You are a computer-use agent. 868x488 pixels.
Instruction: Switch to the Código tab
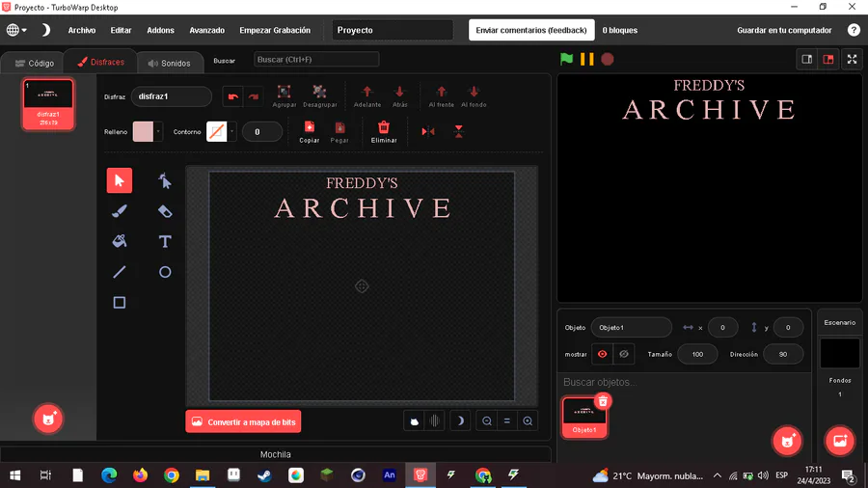[x=35, y=63]
